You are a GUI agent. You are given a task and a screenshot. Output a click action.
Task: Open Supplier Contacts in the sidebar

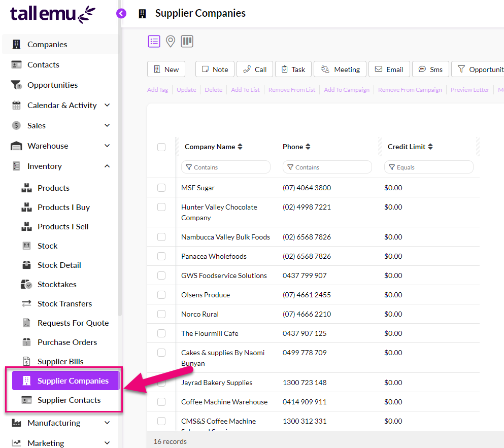coord(69,400)
